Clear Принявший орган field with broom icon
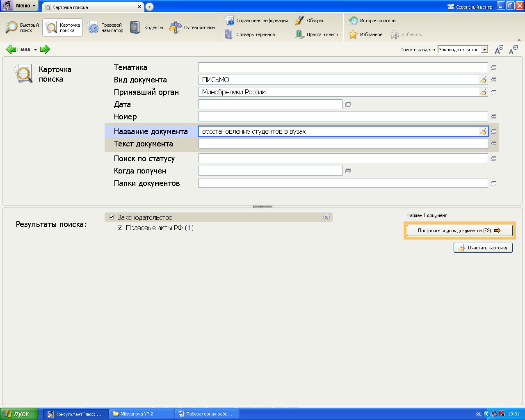 tap(483, 92)
